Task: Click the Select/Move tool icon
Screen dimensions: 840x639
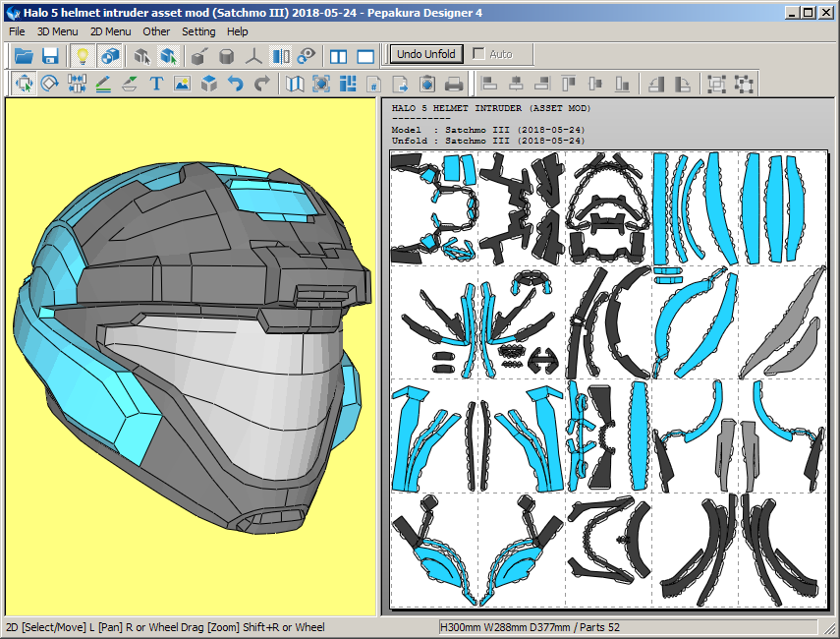Action: tap(24, 85)
